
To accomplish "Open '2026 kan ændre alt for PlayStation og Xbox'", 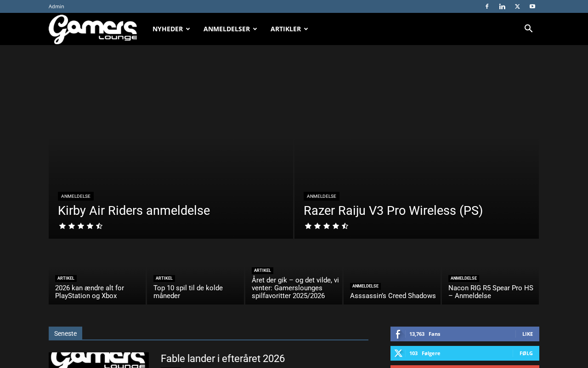I will [x=90, y=292].
